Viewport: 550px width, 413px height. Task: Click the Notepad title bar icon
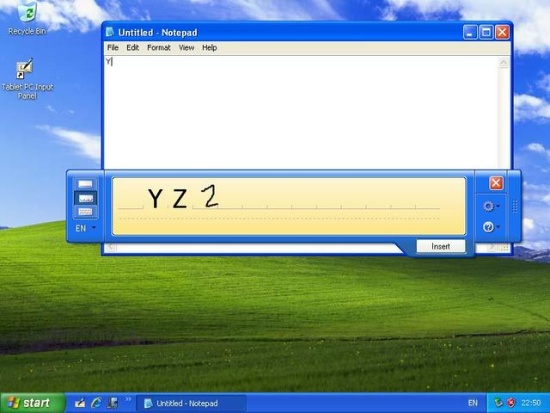click(110, 32)
